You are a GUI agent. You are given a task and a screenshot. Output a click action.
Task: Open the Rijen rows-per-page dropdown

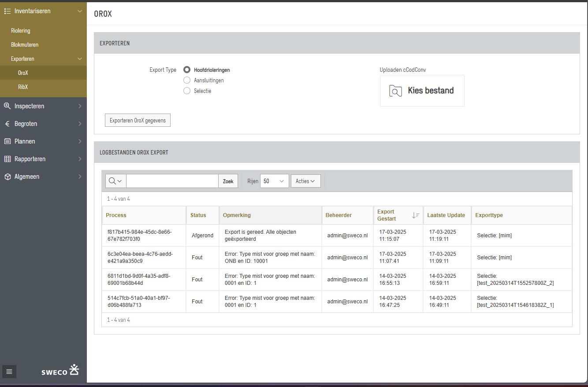[x=274, y=181]
